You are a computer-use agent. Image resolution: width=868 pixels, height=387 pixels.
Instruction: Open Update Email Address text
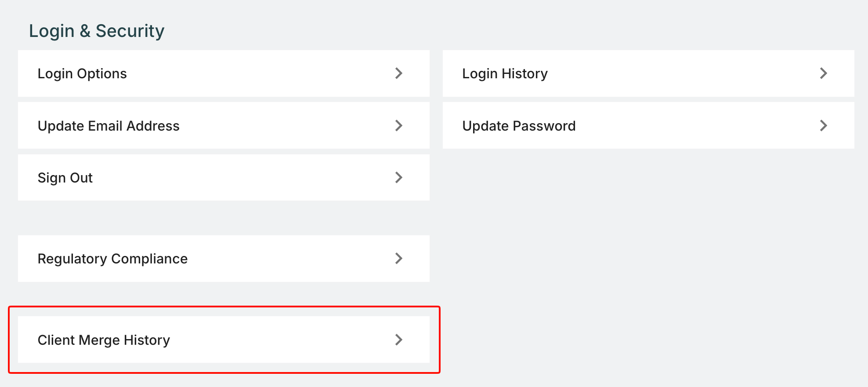pos(108,126)
